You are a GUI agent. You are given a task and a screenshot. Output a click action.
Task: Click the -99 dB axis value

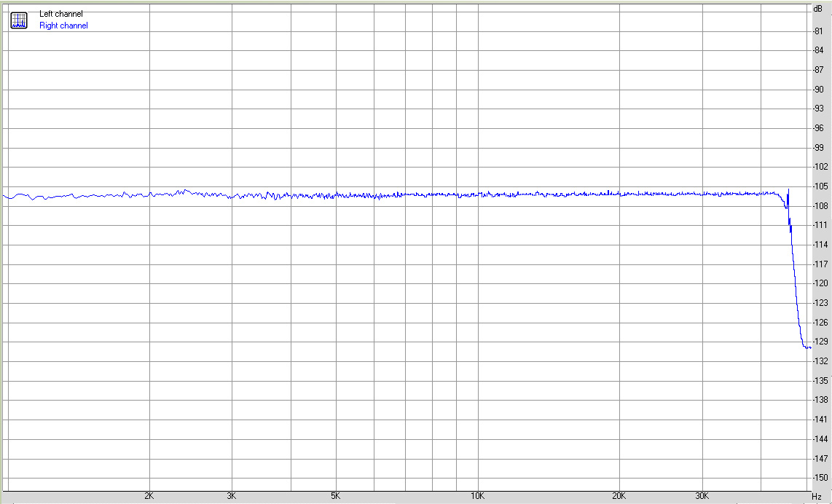[x=819, y=148]
